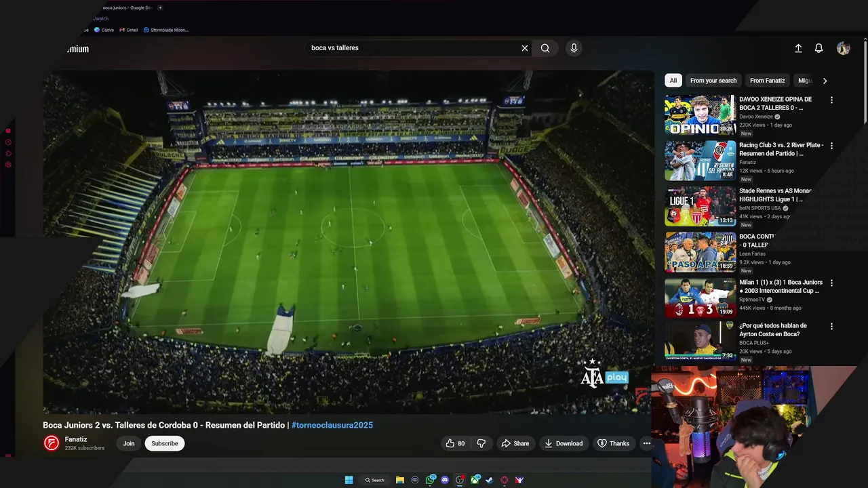Open Steam from taskbar
Viewport: 868px width, 488px height.
click(489, 480)
